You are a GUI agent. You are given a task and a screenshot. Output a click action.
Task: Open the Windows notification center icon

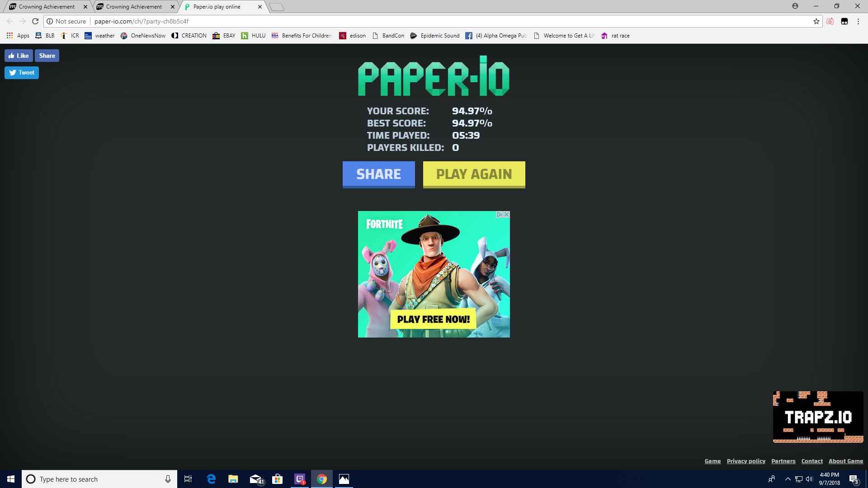(x=854, y=479)
